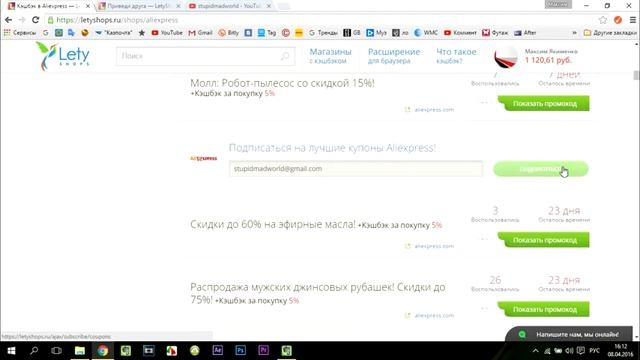Open the orange extension icon beside the address bar
Viewport: 640px width, 360px height.
pyautogui.click(x=618, y=20)
